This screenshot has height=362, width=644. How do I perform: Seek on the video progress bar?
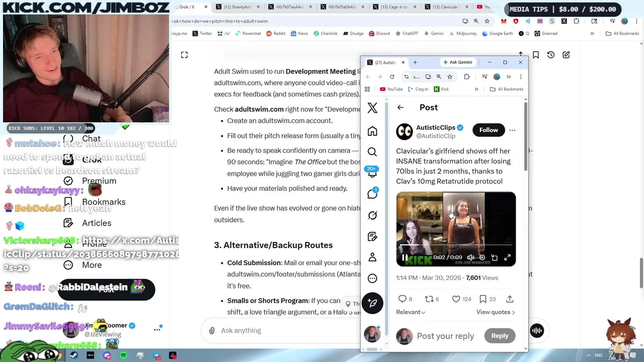pos(456,245)
